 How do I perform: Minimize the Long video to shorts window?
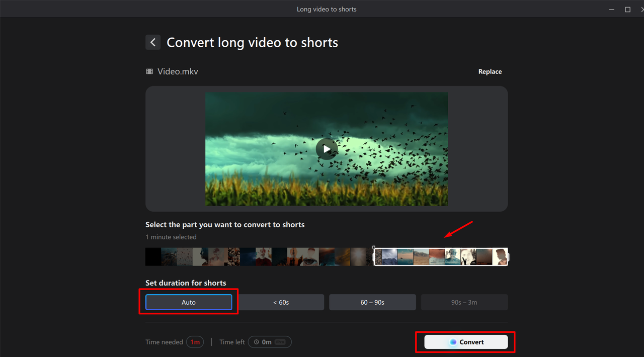pos(611,10)
